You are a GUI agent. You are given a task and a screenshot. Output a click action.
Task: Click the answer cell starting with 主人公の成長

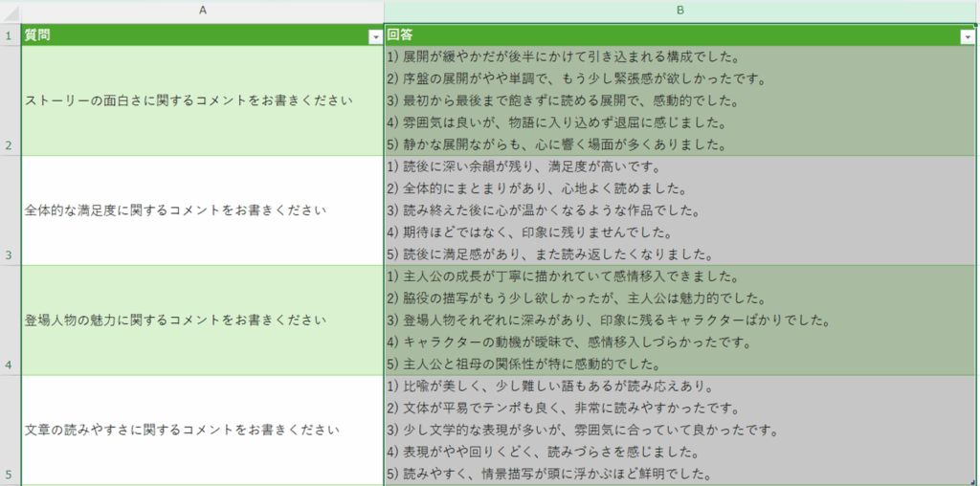tap(680, 320)
